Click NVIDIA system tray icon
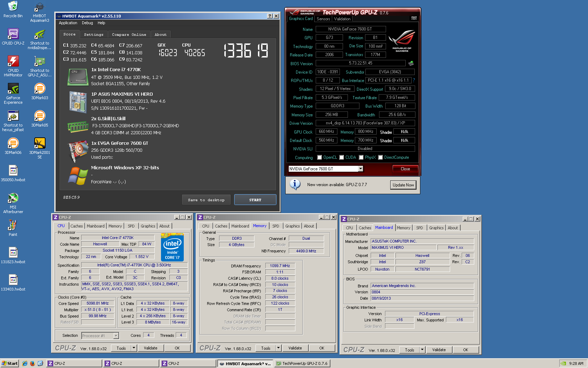The width and height of the screenshot is (588, 368). click(x=563, y=363)
